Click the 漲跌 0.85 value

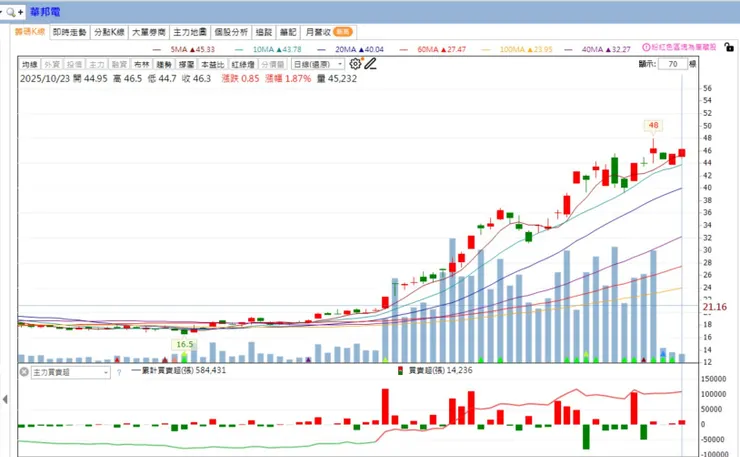point(240,78)
